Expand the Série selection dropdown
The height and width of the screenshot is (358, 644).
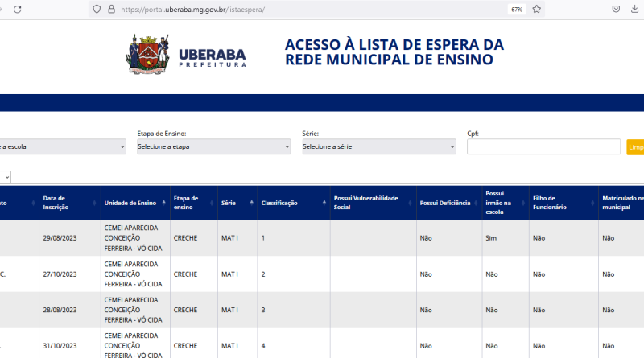[378, 147]
